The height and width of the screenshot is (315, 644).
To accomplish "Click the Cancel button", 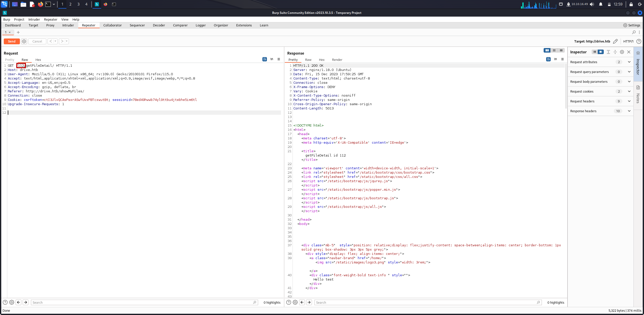I will [x=37, y=41].
